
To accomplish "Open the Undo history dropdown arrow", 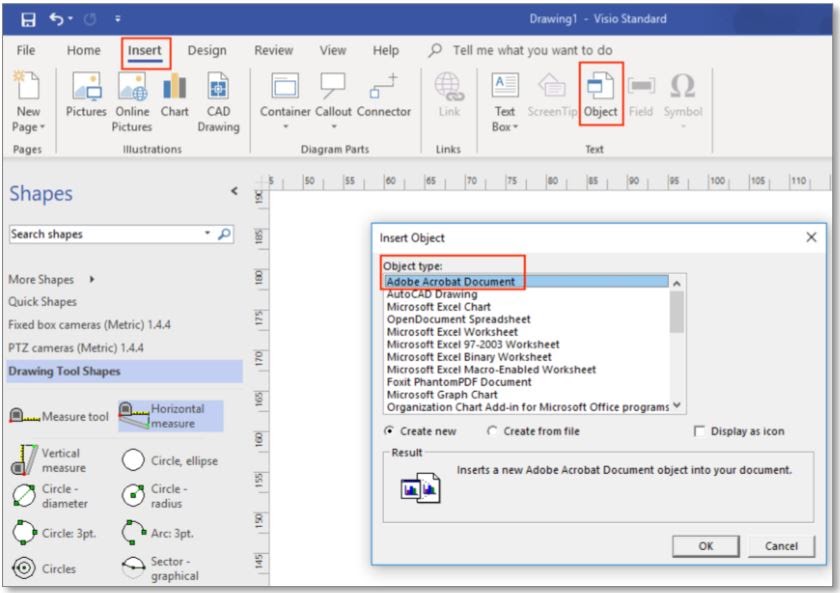I will click(71, 20).
